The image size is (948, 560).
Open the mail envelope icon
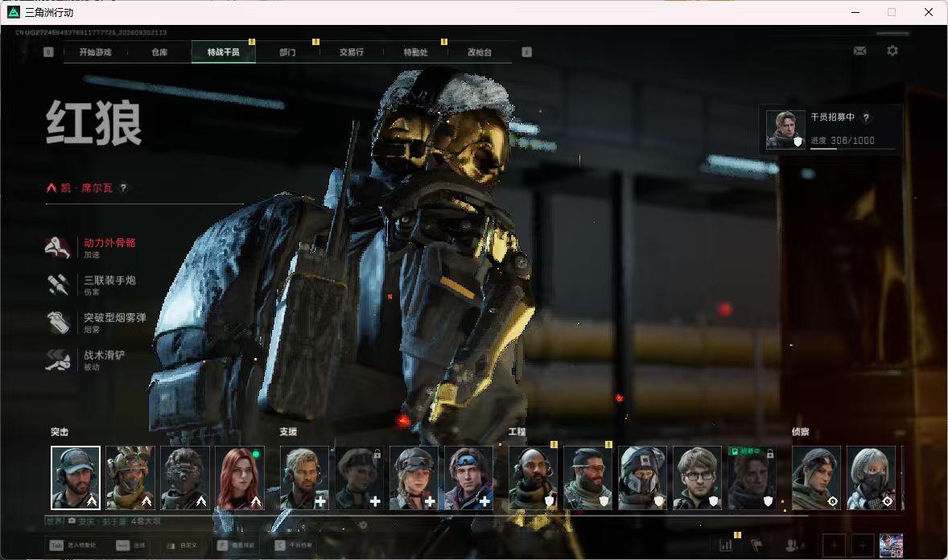click(859, 51)
